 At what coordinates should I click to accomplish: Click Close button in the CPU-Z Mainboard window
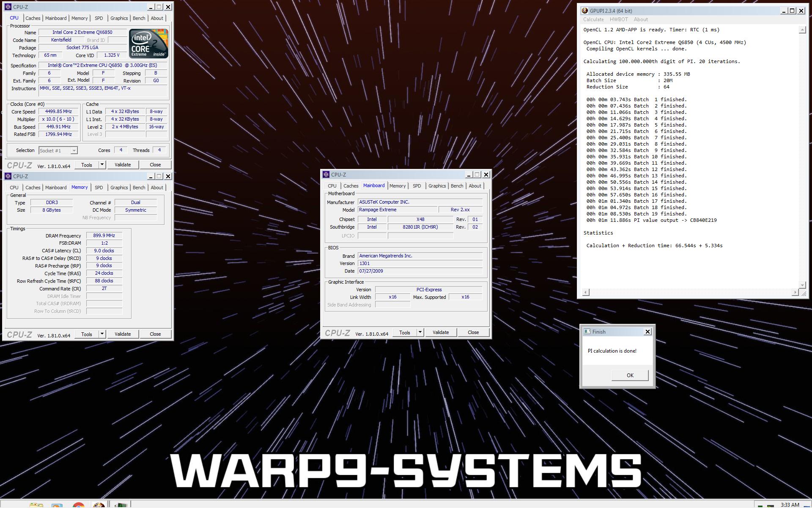pos(473,332)
